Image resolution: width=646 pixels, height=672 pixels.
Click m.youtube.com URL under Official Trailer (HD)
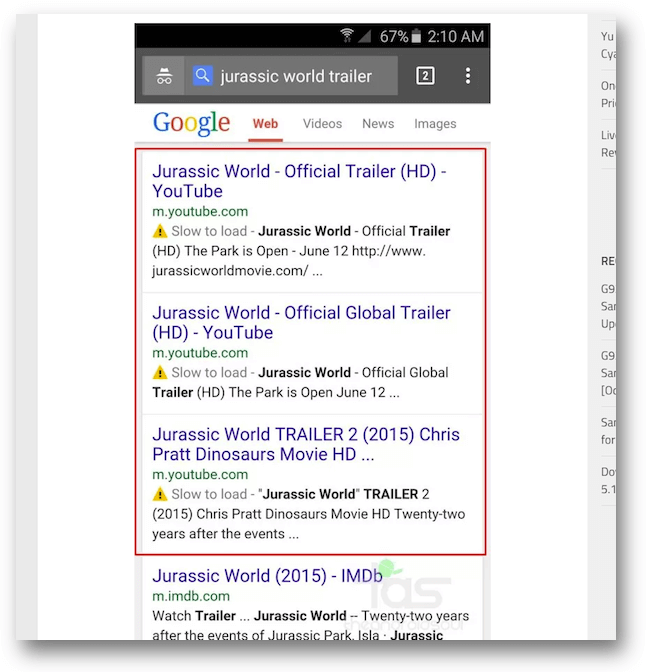pyautogui.click(x=200, y=211)
